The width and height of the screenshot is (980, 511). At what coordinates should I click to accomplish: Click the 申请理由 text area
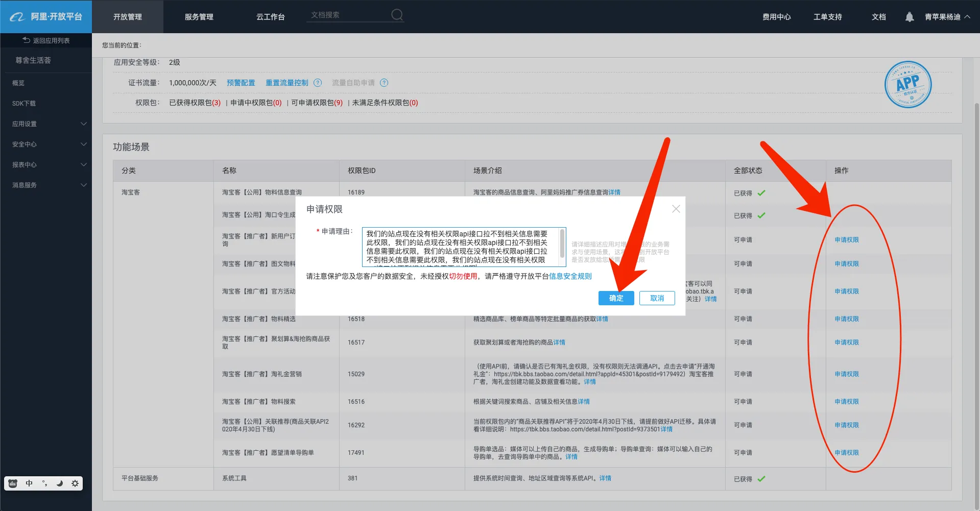click(x=464, y=247)
